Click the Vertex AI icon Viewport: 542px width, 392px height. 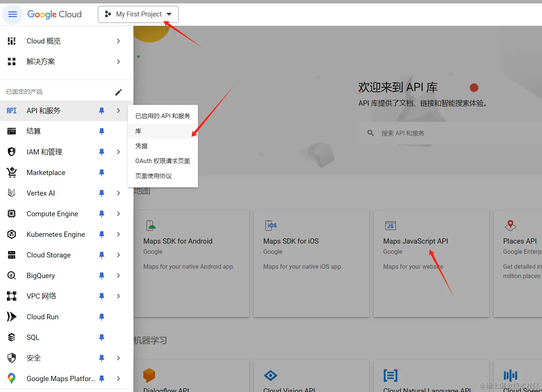click(12, 193)
